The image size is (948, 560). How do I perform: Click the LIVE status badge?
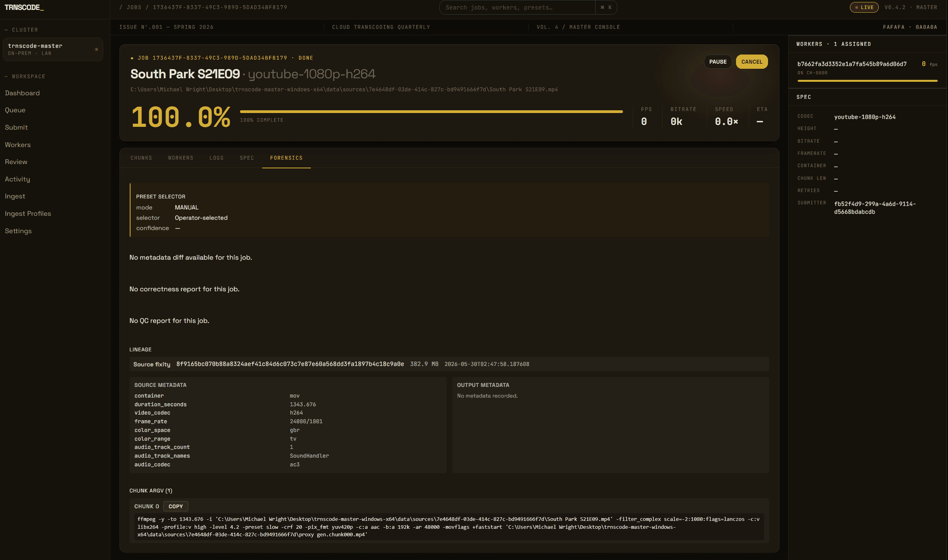click(864, 7)
